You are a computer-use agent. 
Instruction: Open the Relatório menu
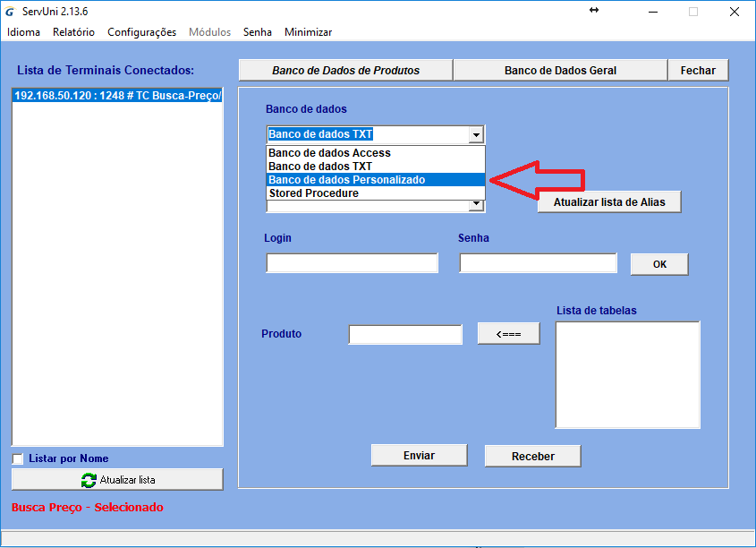point(73,32)
